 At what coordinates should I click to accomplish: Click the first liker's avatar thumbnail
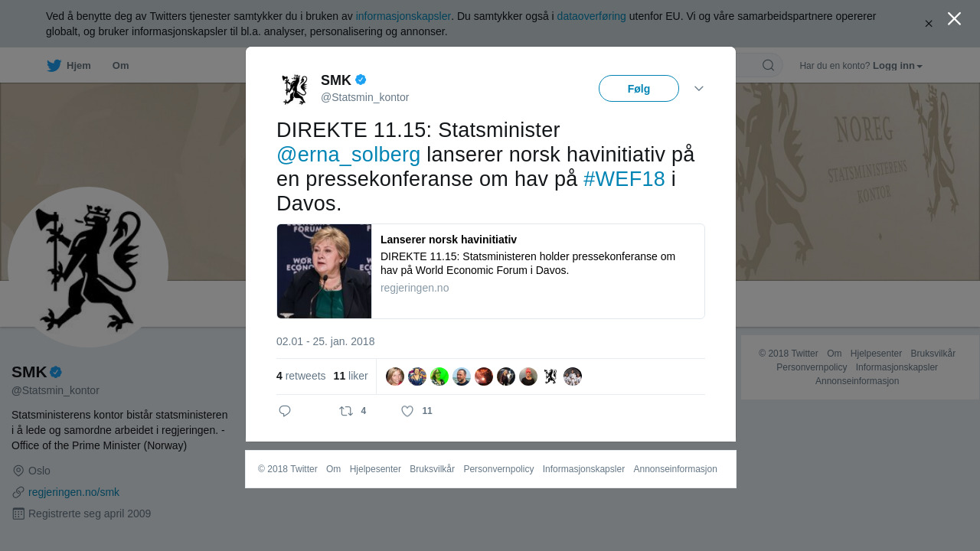point(395,377)
